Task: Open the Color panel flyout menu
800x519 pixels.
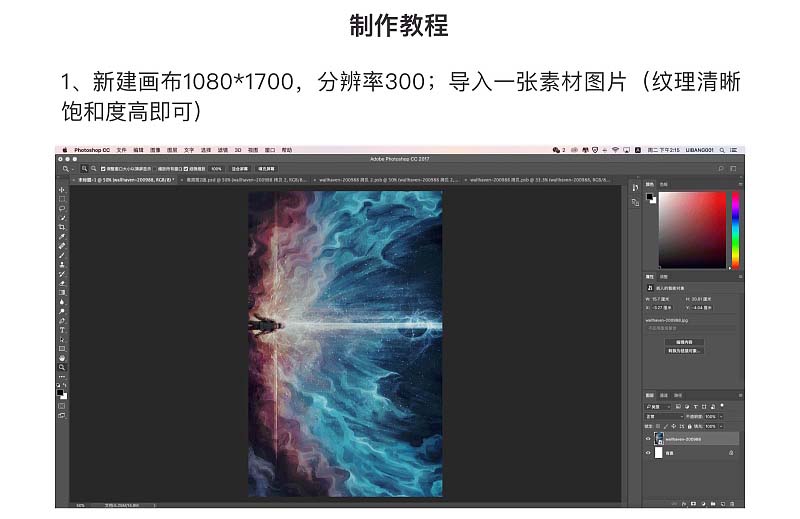Action: [x=740, y=184]
